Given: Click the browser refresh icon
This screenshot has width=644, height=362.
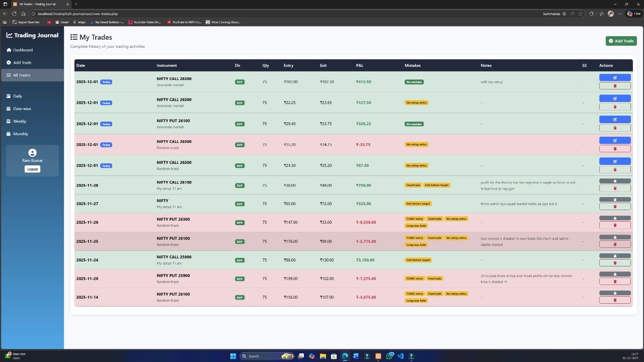Looking at the screenshot, I should tap(15, 14).
